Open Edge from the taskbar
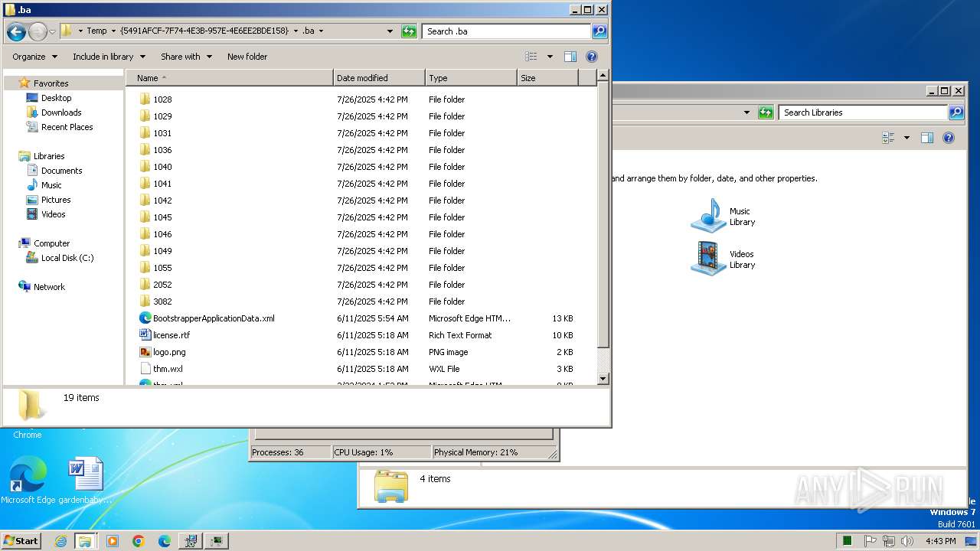Screen dimensions: 980x551 point(165,541)
